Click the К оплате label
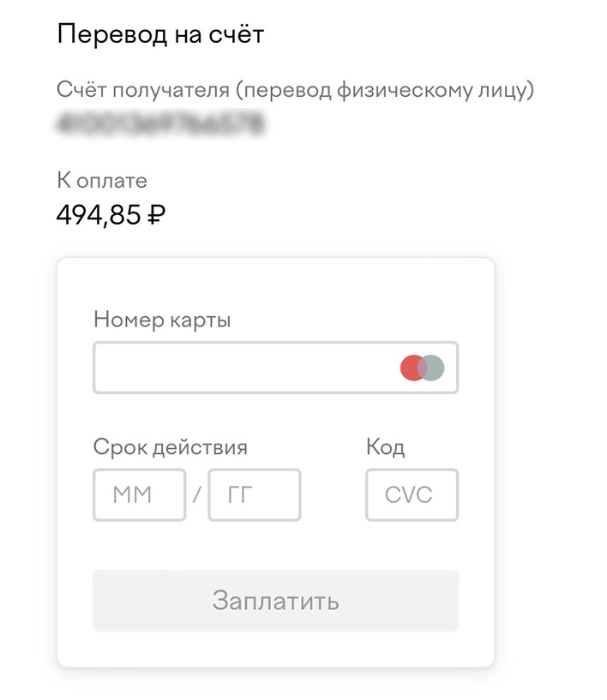 click(101, 180)
